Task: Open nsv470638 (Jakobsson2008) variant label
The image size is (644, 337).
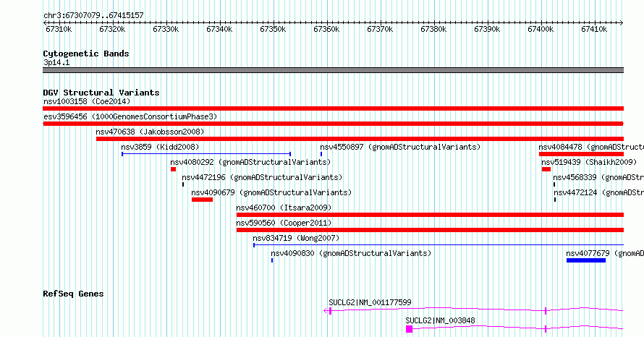Action: click(150, 132)
